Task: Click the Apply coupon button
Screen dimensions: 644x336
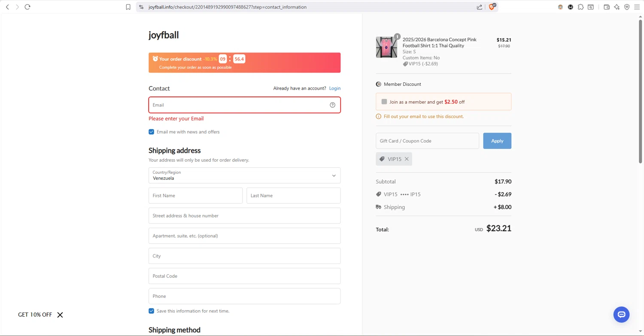Action: 497,141
